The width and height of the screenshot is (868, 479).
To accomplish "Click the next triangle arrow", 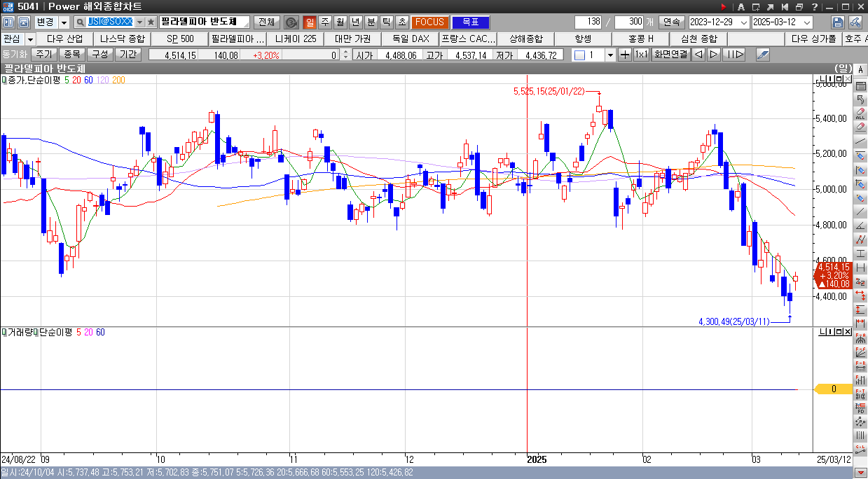I will (714, 55).
